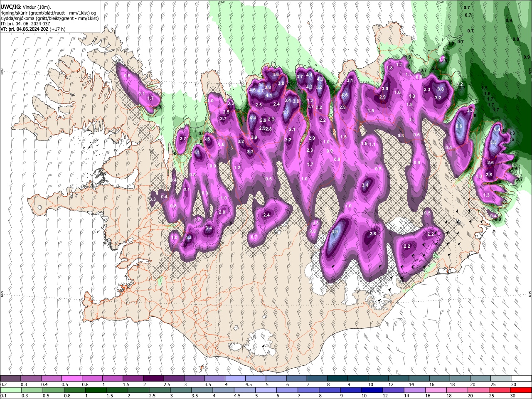Click the 3.6 value on the northern coast
532x399 pixels.
pyautogui.click(x=276, y=74)
